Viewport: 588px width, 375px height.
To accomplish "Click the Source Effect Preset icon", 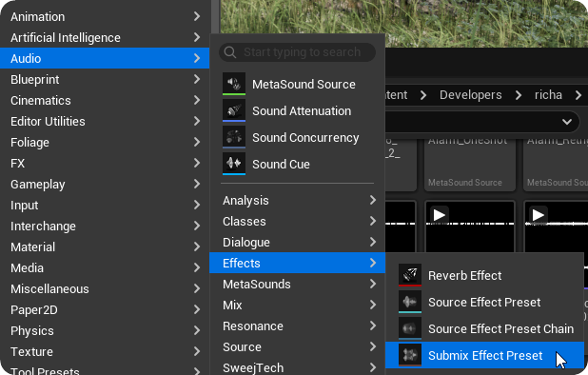I will point(410,302).
